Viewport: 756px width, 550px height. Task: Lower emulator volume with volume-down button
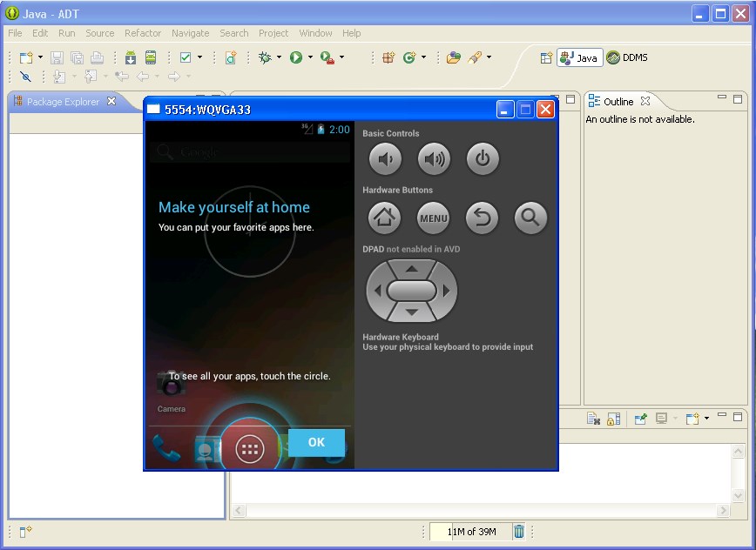[x=385, y=159]
